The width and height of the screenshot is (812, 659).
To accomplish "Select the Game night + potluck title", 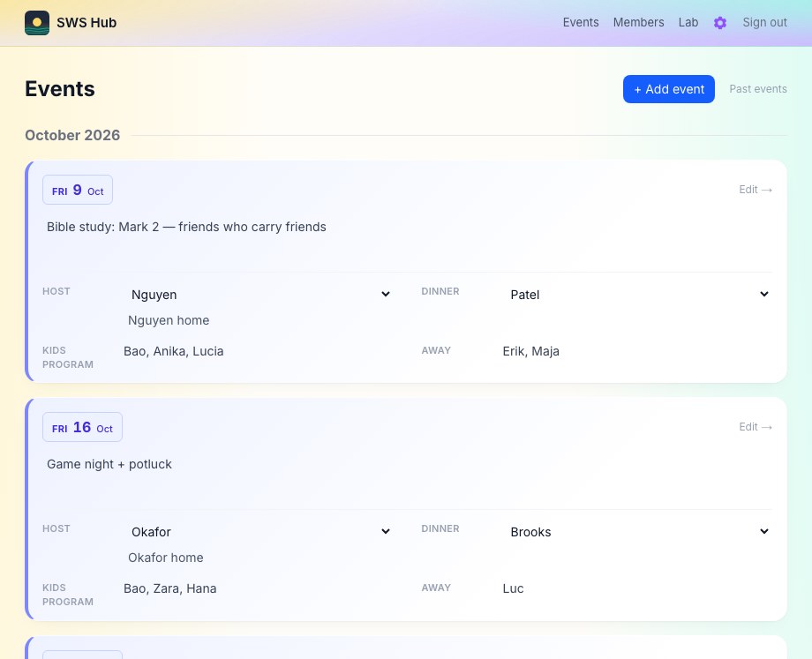I will coord(109,464).
